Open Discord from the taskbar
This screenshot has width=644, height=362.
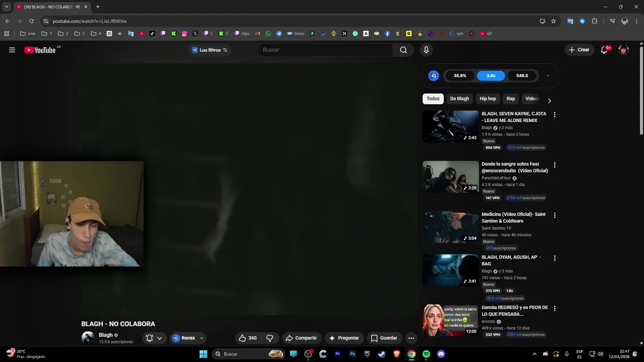coord(441,354)
